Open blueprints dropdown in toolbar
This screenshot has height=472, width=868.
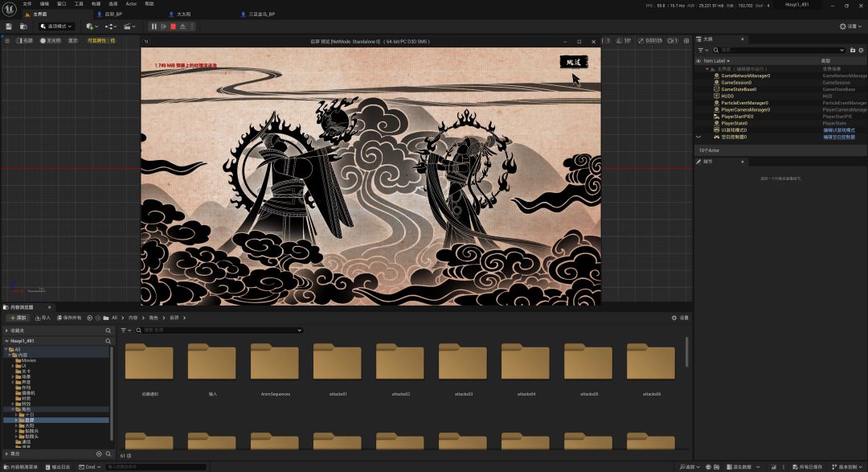click(x=111, y=26)
